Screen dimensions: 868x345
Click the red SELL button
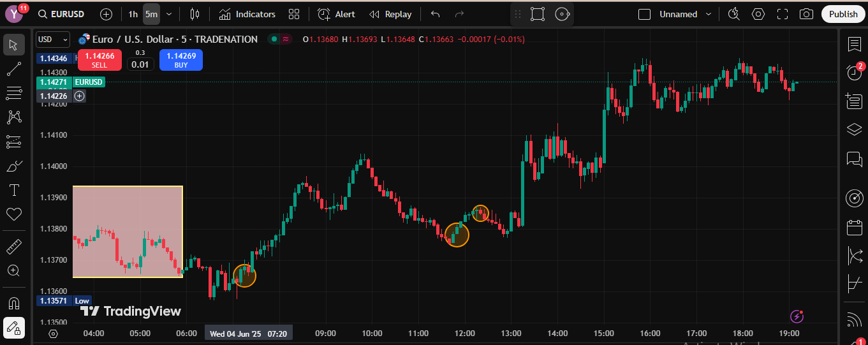click(99, 60)
